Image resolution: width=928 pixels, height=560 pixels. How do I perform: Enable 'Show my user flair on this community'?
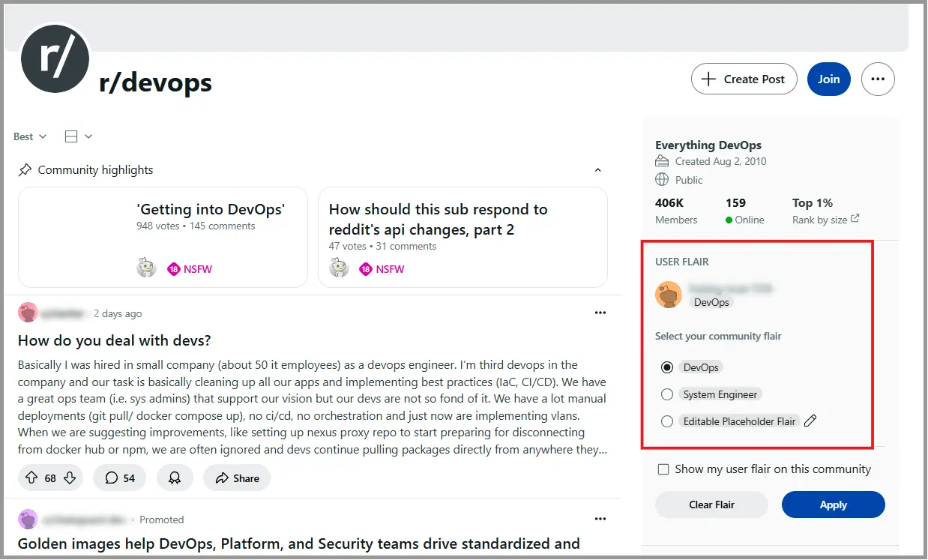click(663, 469)
